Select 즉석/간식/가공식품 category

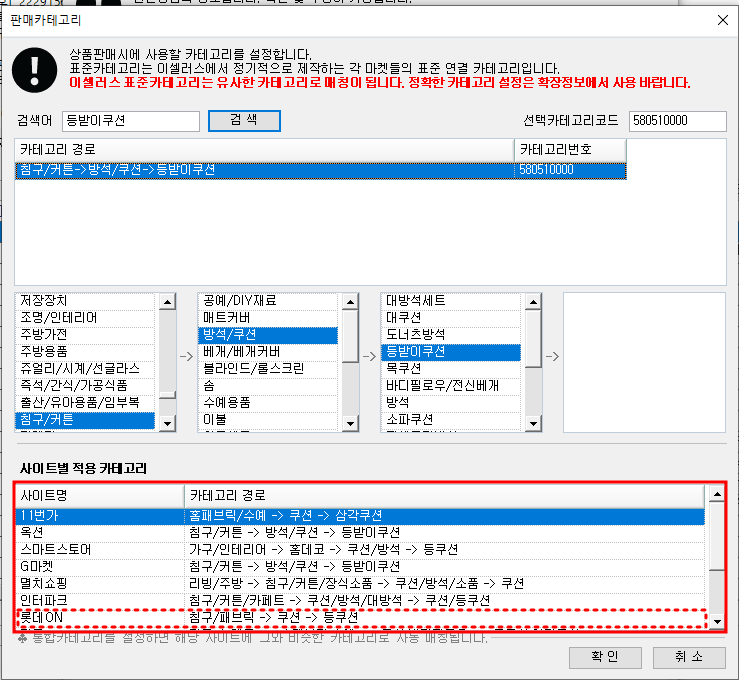(85, 385)
